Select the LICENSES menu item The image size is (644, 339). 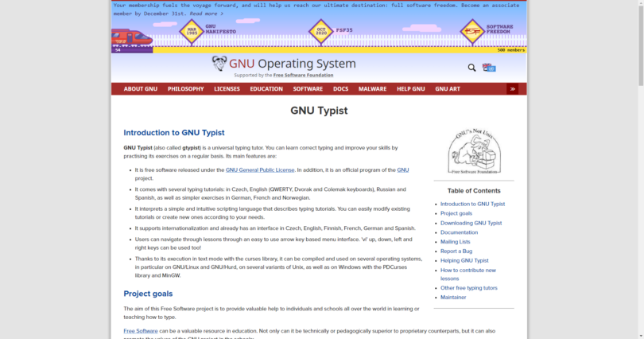(x=227, y=89)
